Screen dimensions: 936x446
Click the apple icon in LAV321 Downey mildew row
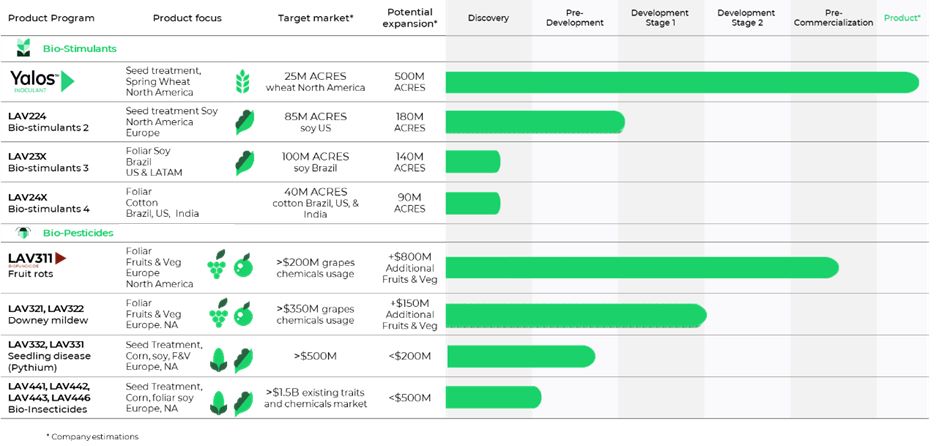click(244, 314)
